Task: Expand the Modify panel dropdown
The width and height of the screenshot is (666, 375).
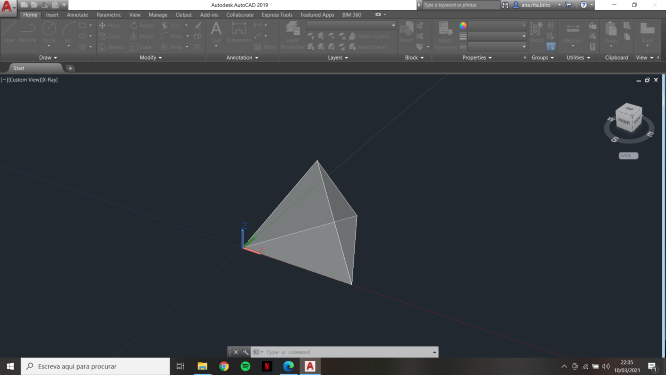Action: [151, 57]
